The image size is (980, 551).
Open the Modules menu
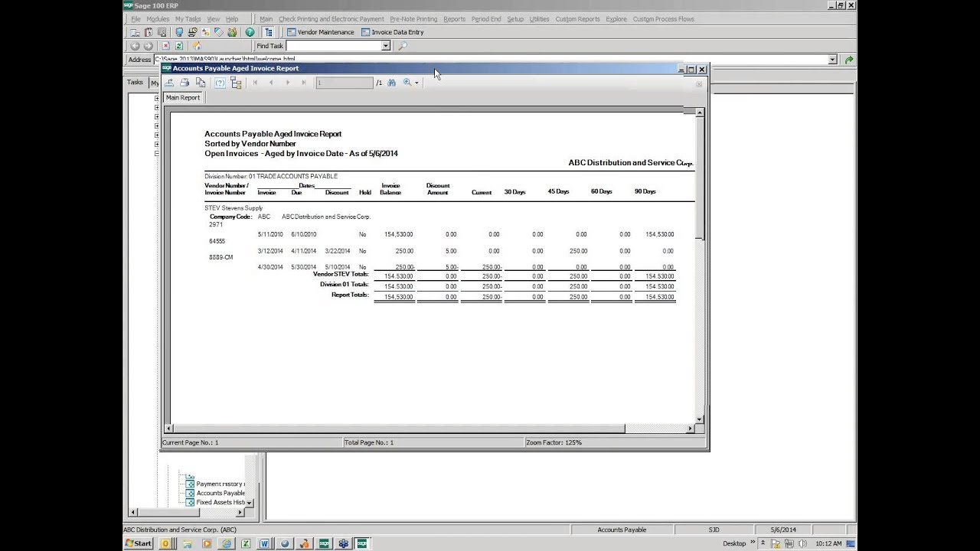click(x=158, y=19)
